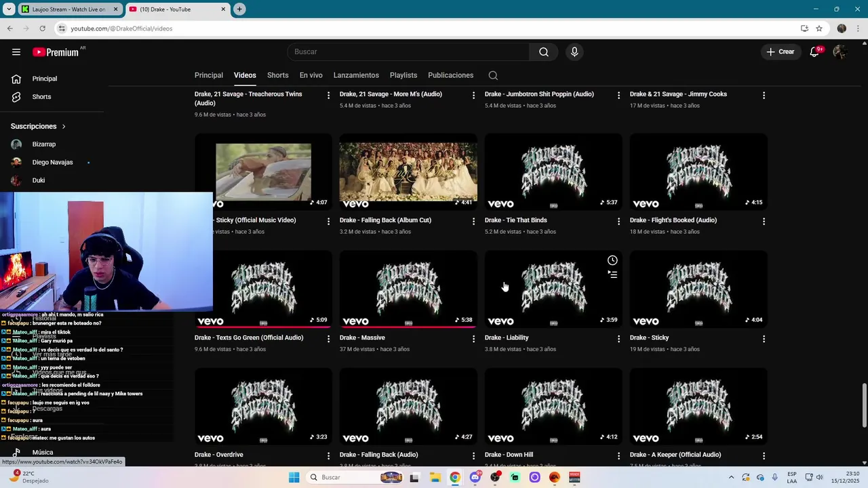Open the Windows Start menu
Image resolution: width=868 pixels, height=488 pixels.
[294, 477]
